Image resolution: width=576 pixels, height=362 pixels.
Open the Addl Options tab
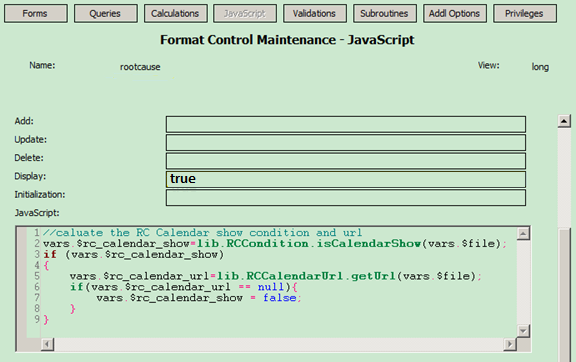point(455,14)
